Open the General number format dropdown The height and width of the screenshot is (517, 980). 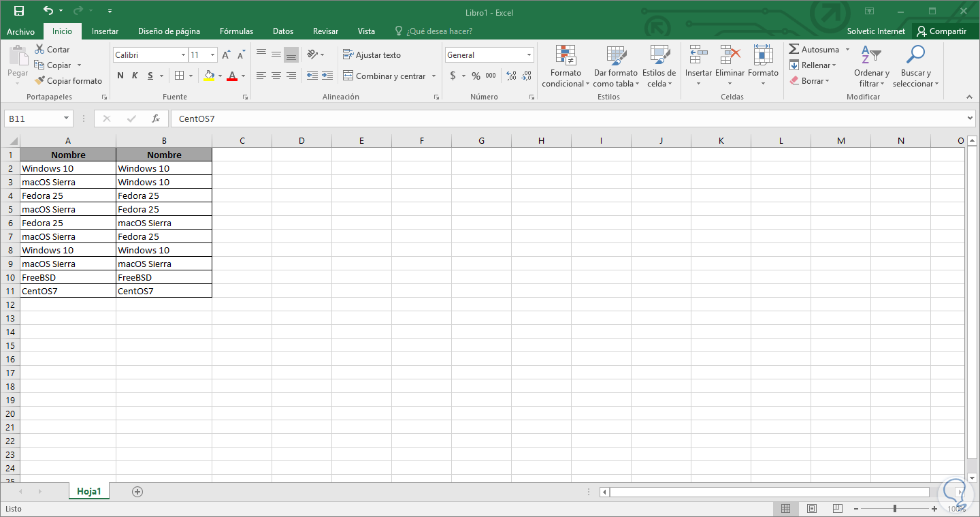[529, 55]
